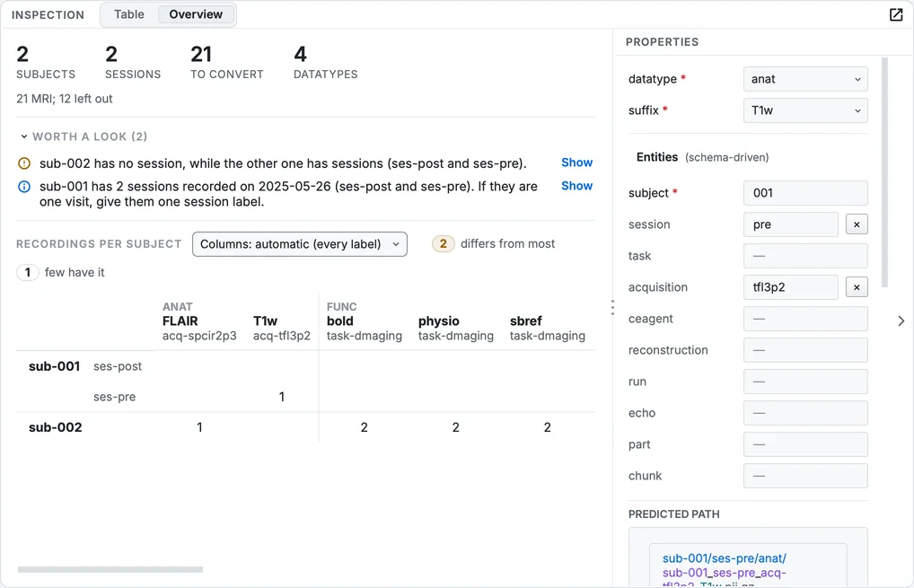
Task: Select the physio count cell for sub-002
Action: click(456, 427)
